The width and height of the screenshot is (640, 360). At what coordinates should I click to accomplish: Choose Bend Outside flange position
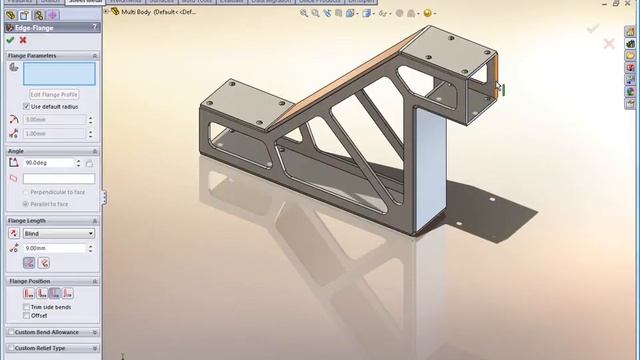click(55, 293)
